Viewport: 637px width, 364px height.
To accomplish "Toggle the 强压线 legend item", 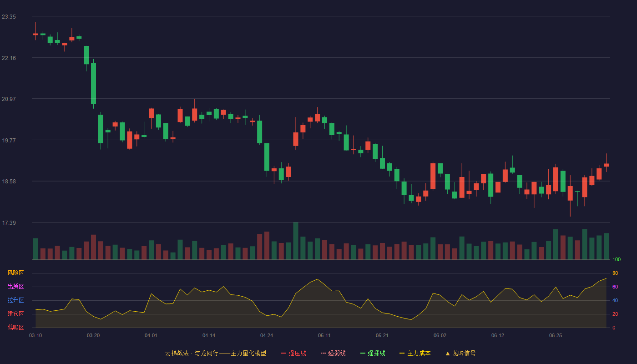I will click(293, 353).
